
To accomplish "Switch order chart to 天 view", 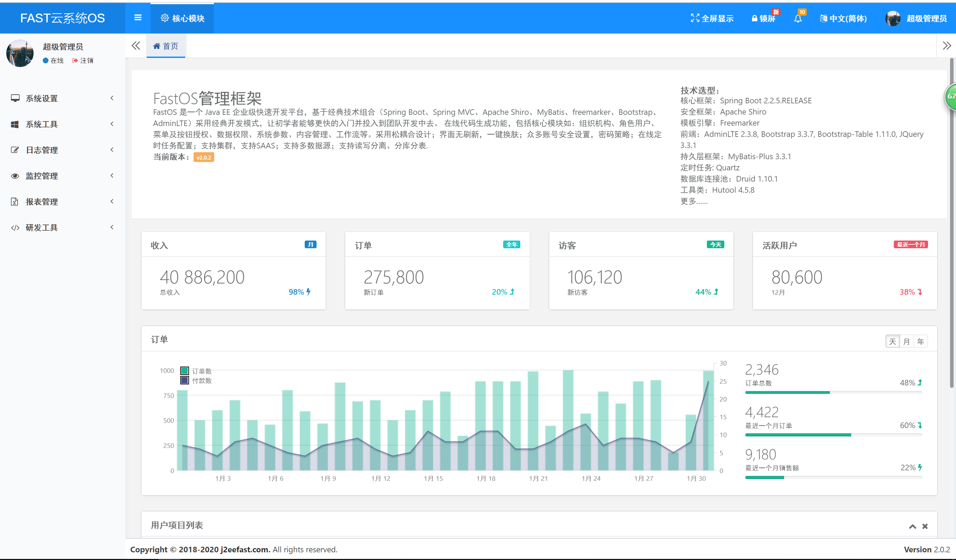I will point(893,341).
